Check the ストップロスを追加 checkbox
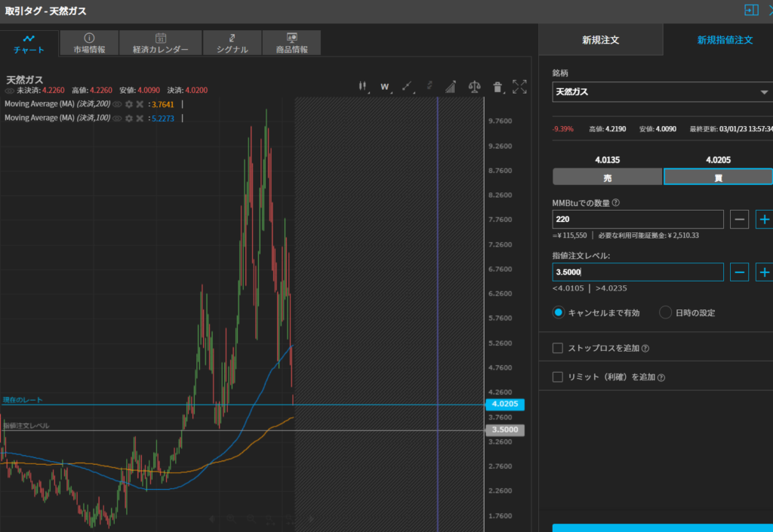The image size is (773, 532). click(x=558, y=348)
